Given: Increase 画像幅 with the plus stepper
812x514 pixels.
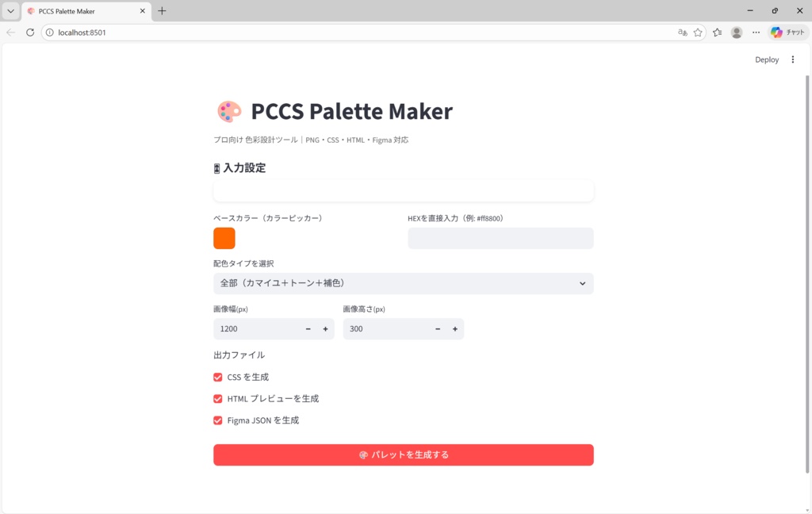Looking at the screenshot, I should (x=325, y=328).
